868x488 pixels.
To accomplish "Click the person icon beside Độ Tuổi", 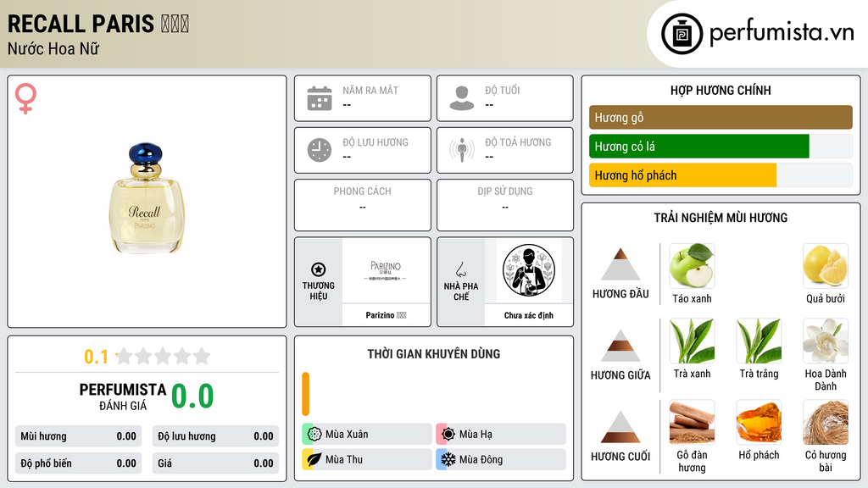I will 462,98.
